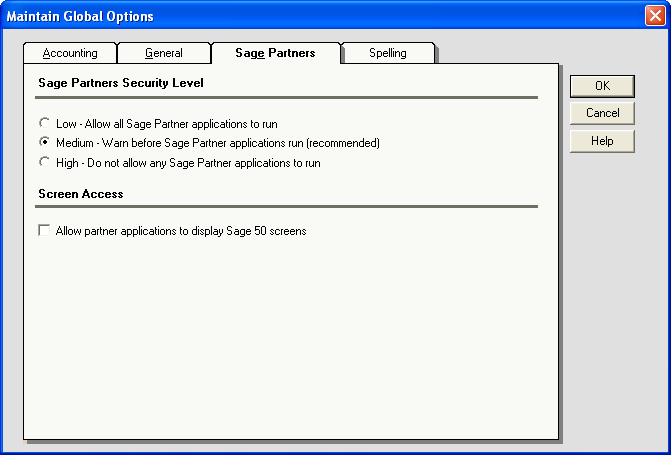Select the Low security radio button
The width and height of the screenshot is (671, 455).
tap(44, 124)
